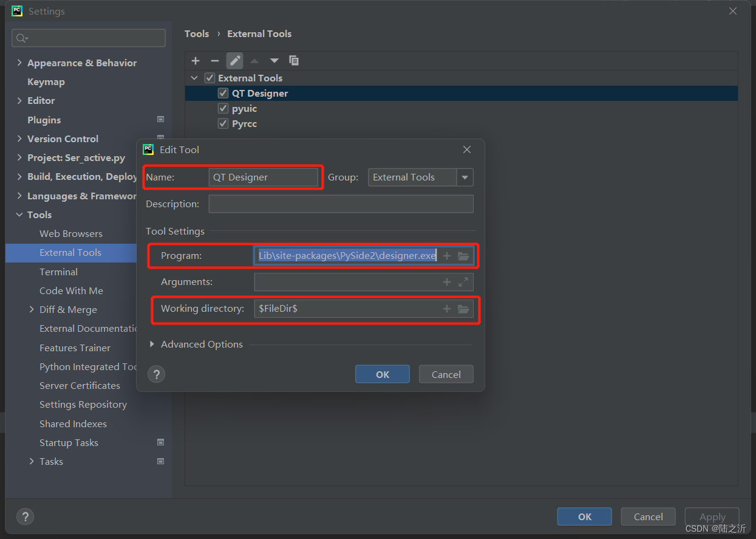Click Tools breadcrumb in header
The height and width of the screenshot is (539, 756).
point(197,33)
